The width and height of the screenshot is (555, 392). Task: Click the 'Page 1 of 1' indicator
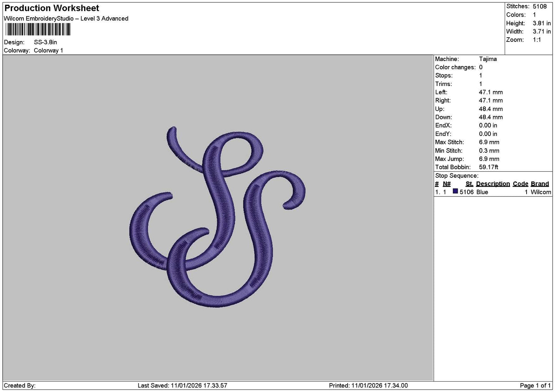535,385
